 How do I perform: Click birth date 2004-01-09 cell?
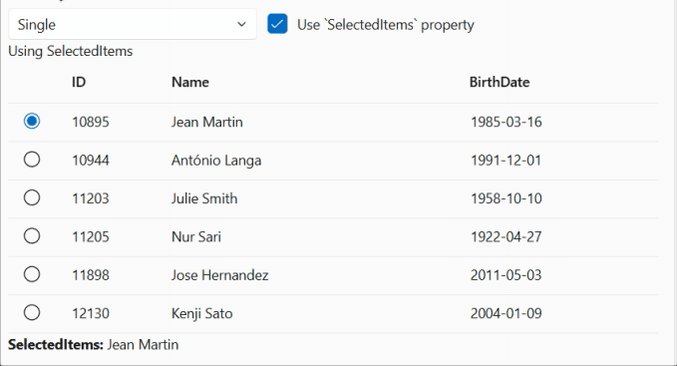click(506, 313)
